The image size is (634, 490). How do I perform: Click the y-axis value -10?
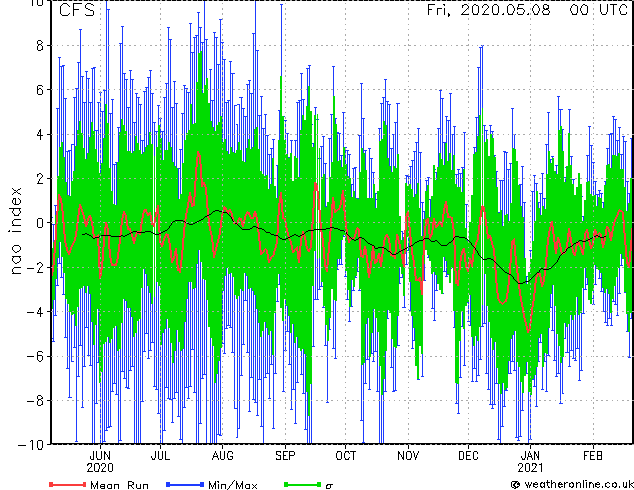tap(31, 445)
